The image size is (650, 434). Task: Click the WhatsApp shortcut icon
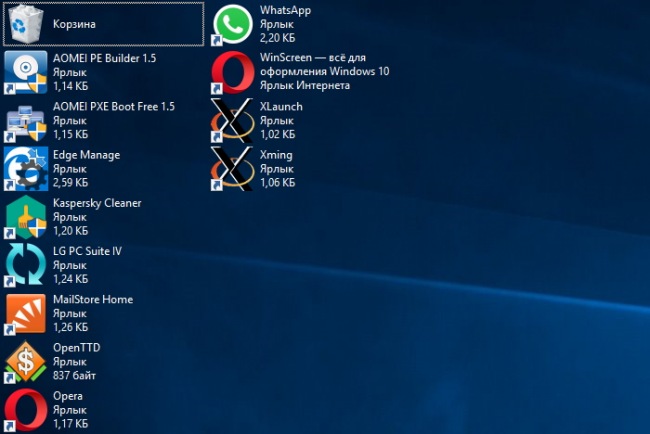[x=233, y=24]
